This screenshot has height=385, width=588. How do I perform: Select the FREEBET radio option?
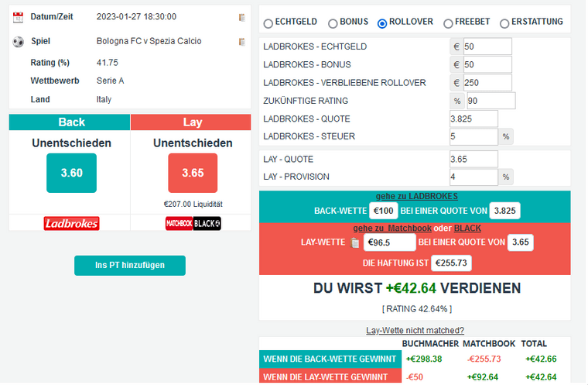448,24
